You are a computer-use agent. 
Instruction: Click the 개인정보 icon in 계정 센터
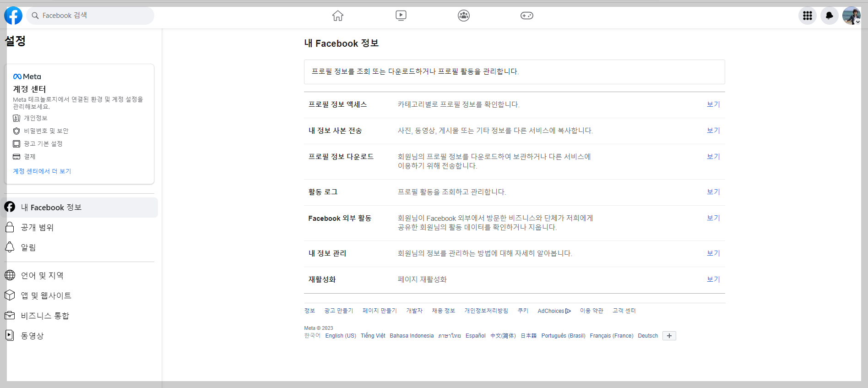tap(16, 118)
